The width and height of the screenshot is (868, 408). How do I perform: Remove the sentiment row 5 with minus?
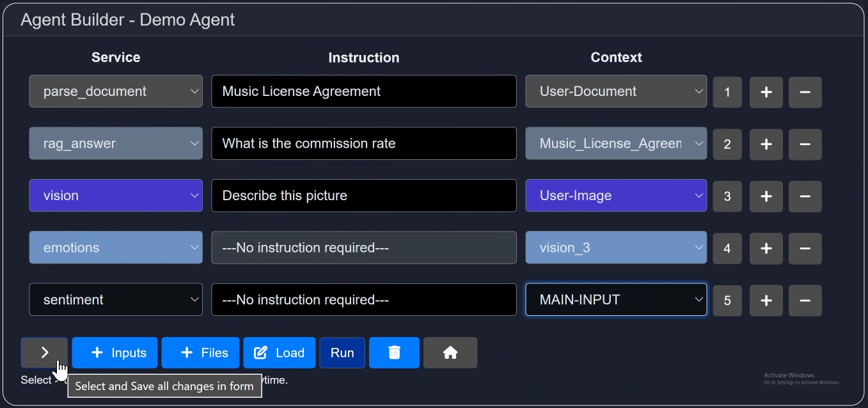[805, 300]
